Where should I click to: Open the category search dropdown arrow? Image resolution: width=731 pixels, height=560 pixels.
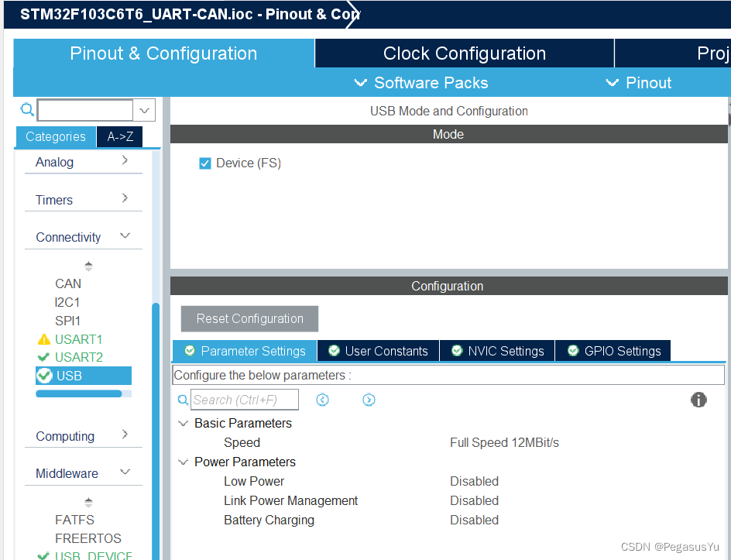point(145,111)
